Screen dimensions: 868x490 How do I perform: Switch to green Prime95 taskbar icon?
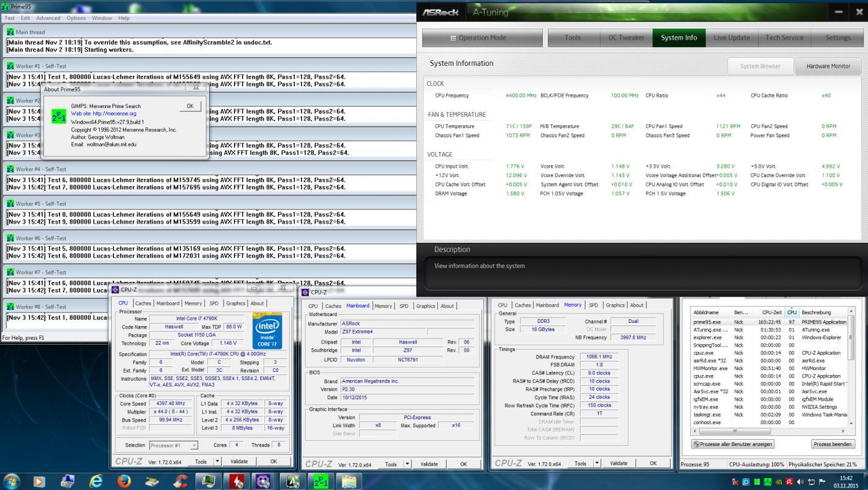point(321,480)
